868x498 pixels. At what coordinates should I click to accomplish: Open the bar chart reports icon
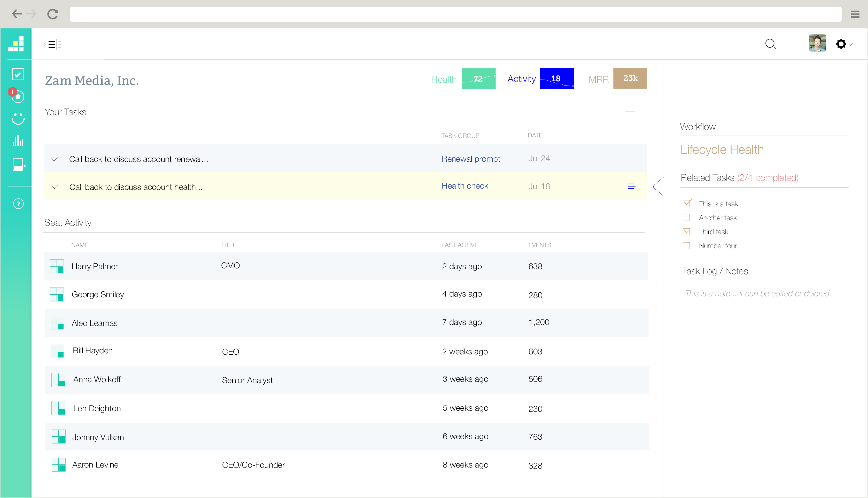pos(18,141)
